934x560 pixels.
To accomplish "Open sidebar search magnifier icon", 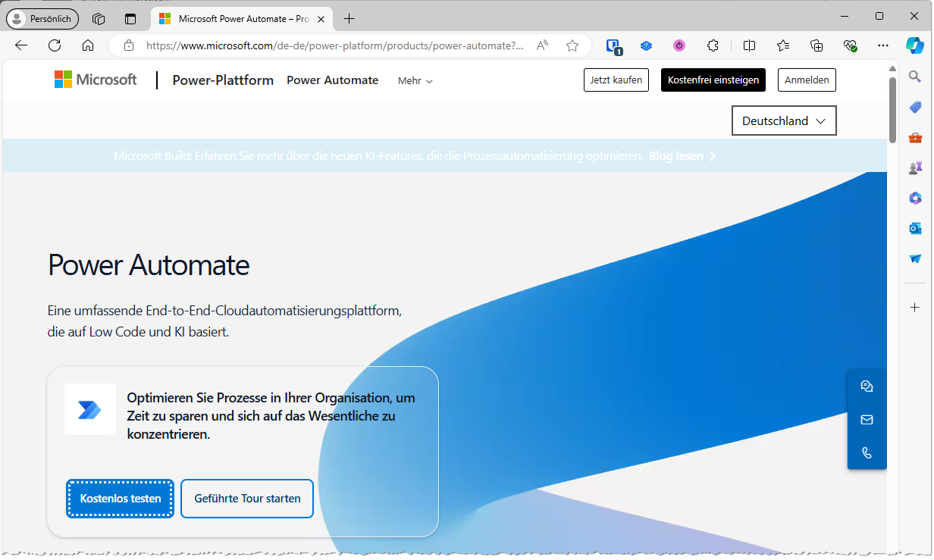I will click(915, 76).
